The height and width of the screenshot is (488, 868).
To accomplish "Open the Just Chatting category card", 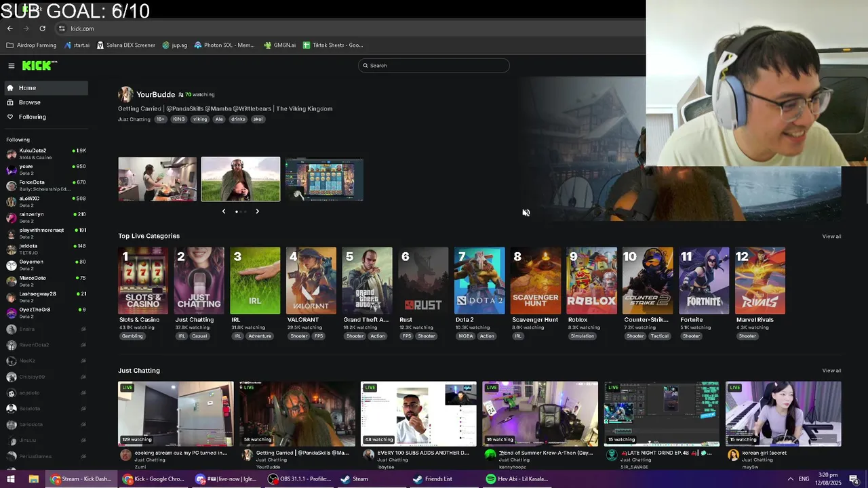I will [199, 281].
